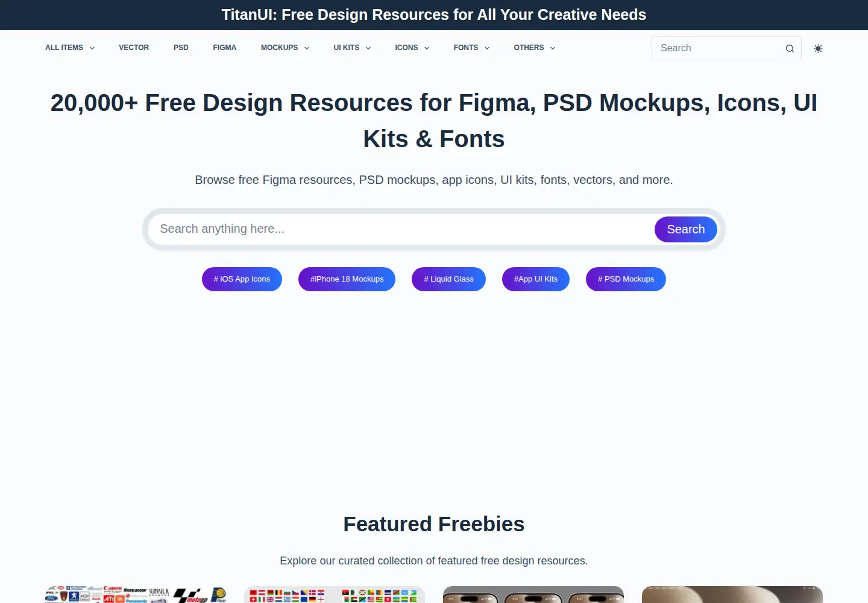
Task: Open the FONTS menu
Action: click(x=466, y=48)
